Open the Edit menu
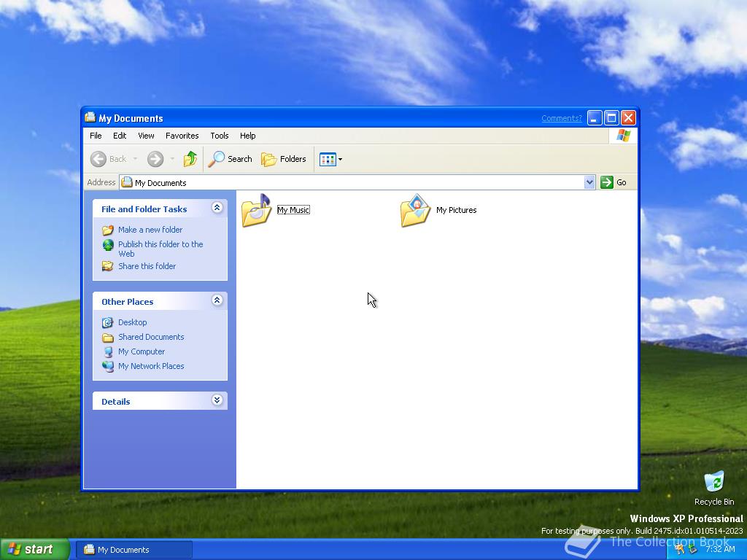Viewport: 747px width, 560px height. tap(120, 136)
